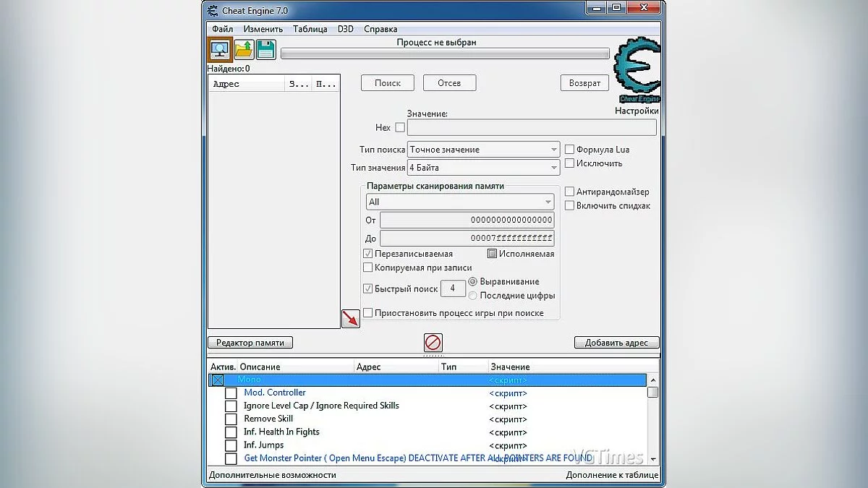The height and width of the screenshot is (488, 868).
Task: Click the open file folder icon
Action: (x=244, y=49)
